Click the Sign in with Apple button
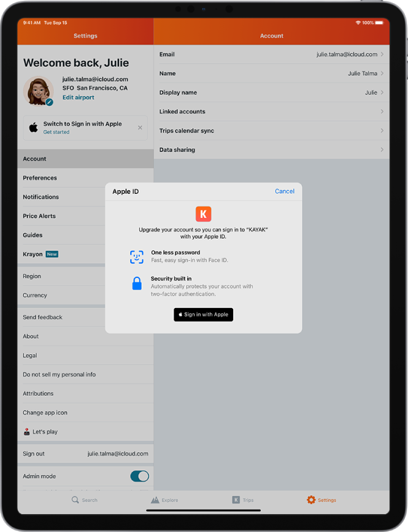Screen dimensions: 408x532 204,315
